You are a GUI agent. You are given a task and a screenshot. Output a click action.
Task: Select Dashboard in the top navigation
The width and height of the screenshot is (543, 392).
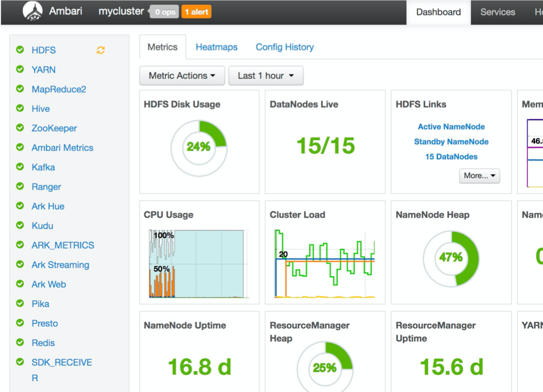pyautogui.click(x=438, y=12)
